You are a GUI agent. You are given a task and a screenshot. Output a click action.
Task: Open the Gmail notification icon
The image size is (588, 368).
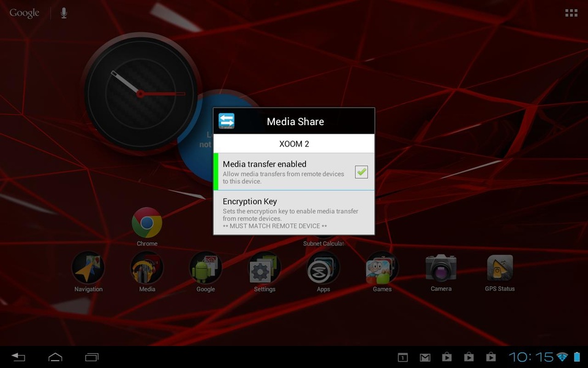(x=425, y=358)
